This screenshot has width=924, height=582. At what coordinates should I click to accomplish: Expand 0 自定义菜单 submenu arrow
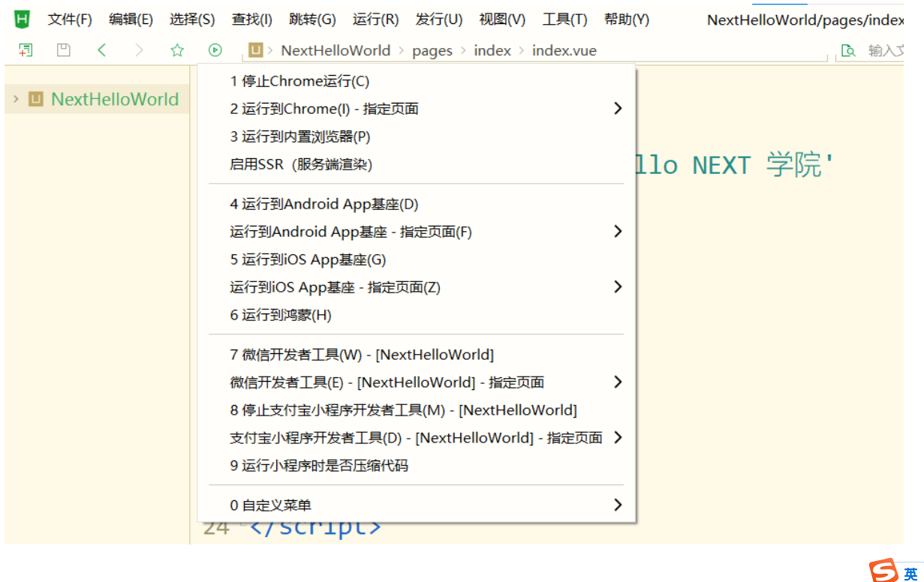618,505
